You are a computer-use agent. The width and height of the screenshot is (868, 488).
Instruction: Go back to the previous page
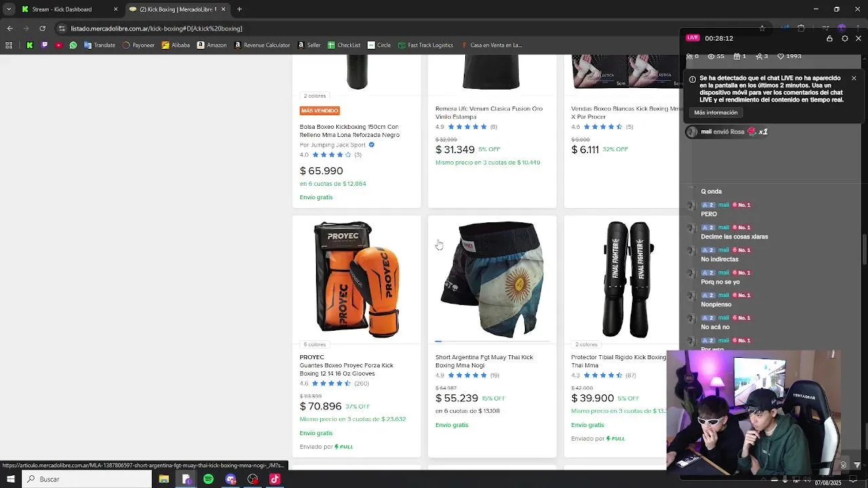(9, 28)
